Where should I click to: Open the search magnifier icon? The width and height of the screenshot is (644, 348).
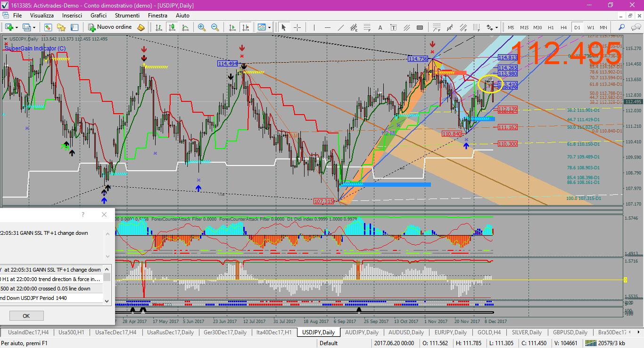point(621,27)
